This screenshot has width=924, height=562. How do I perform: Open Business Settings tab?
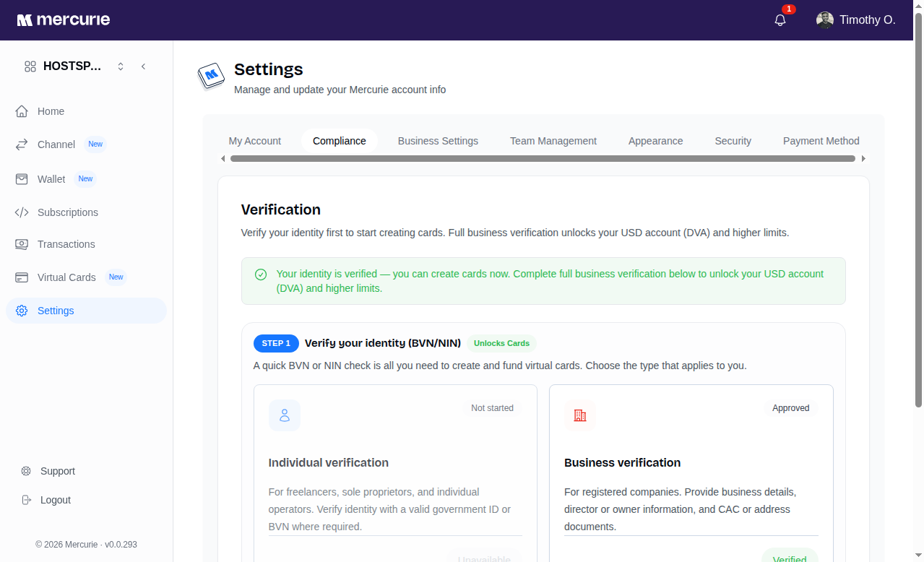click(x=438, y=141)
